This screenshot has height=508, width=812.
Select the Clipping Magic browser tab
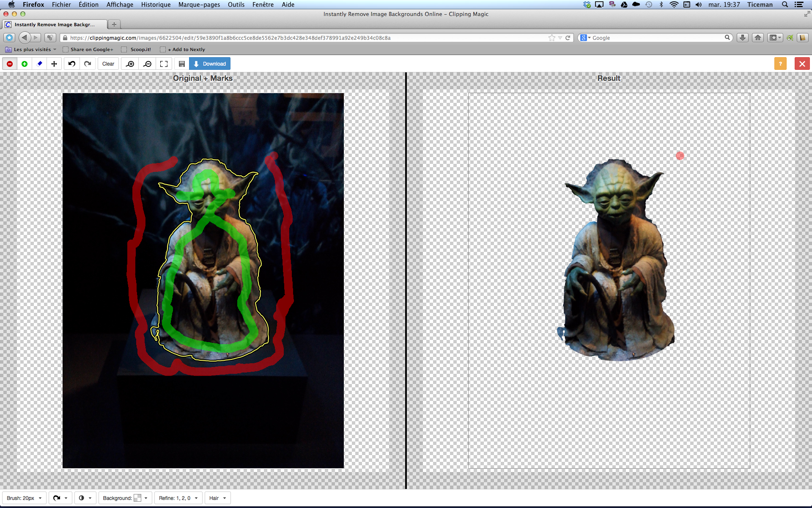coord(54,24)
